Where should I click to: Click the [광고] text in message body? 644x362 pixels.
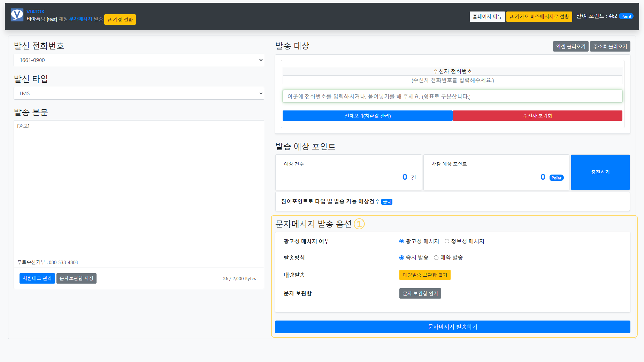[x=23, y=126]
